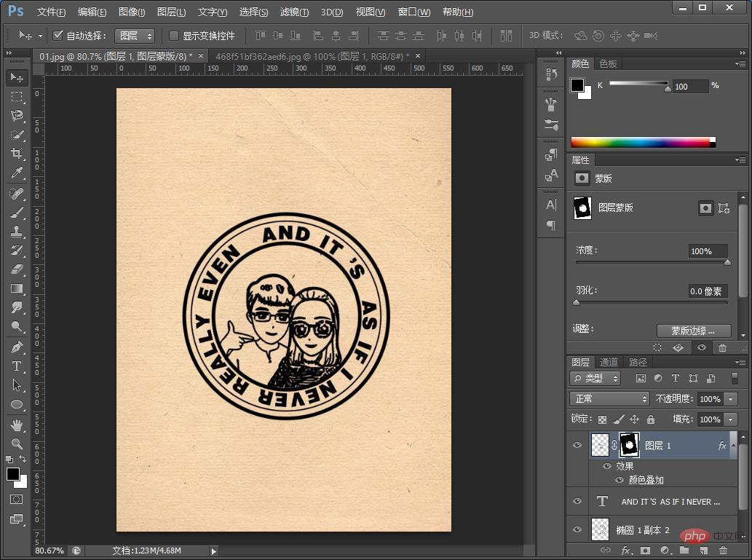
Task: Toggle Quick Mask mode in toolbox
Action: click(x=16, y=500)
